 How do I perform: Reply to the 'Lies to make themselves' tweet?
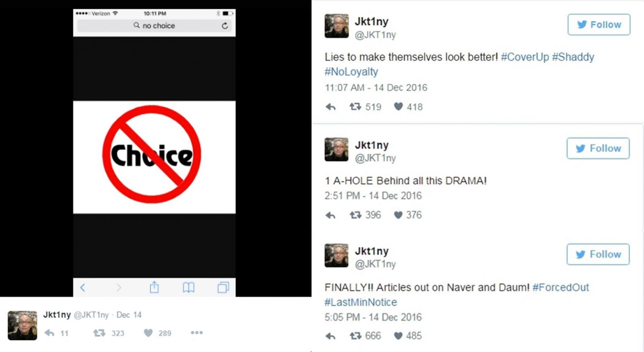330,107
